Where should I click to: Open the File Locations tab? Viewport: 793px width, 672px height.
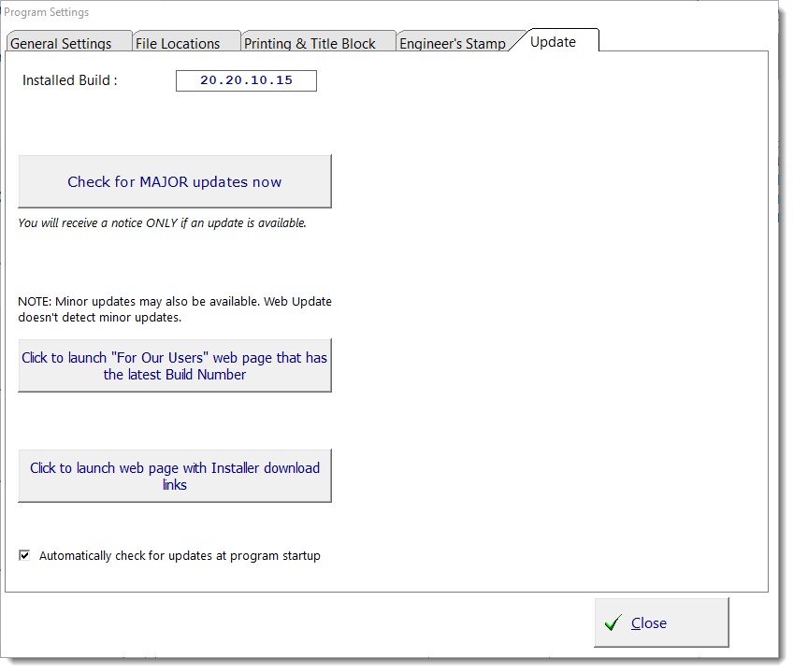point(178,43)
